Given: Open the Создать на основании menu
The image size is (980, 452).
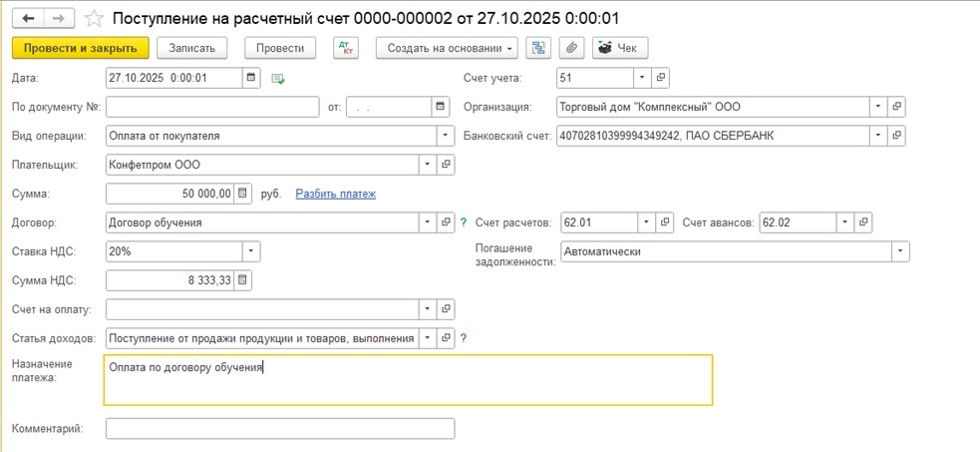Looking at the screenshot, I should click(447, 48).
